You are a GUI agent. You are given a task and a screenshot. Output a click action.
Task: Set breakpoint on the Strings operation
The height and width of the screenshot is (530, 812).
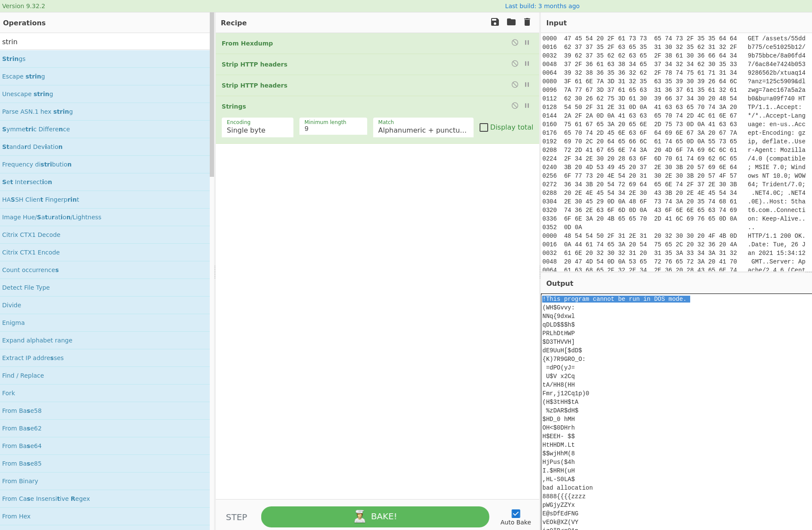[x=527, y=106]
